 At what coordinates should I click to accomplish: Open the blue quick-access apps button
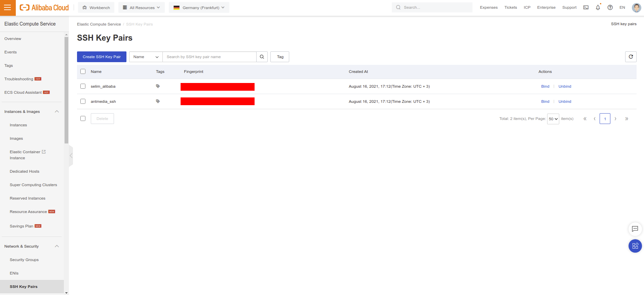point(635,246)
